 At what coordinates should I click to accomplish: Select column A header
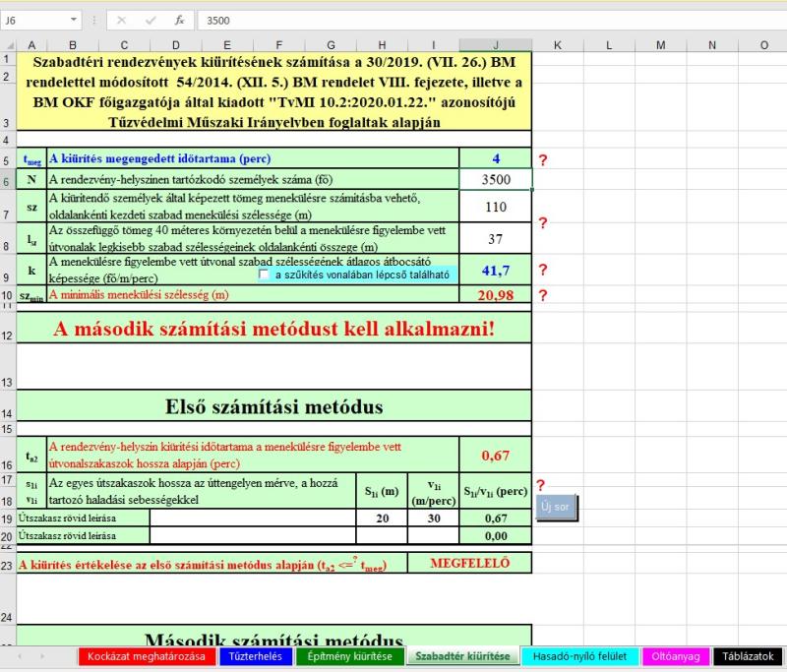[31, 45]
